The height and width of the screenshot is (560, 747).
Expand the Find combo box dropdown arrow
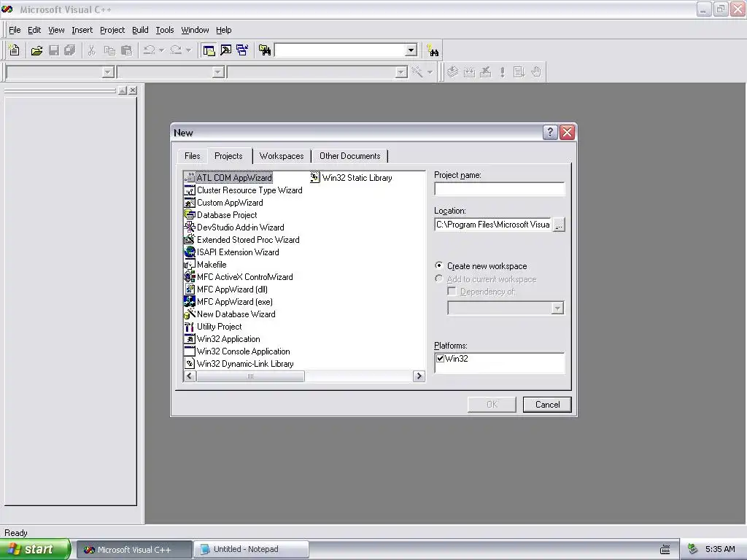(x=411, y=50)
